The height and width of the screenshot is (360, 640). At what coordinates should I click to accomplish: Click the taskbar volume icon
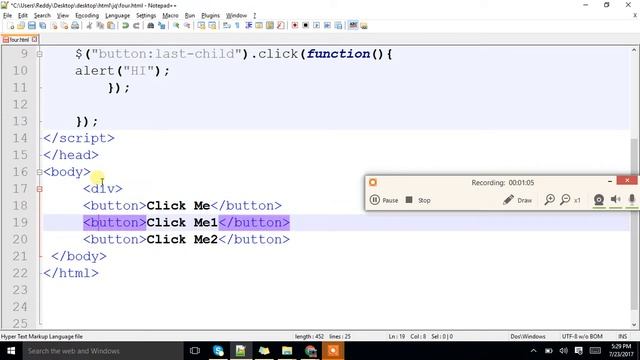click(x=564, y=351)
